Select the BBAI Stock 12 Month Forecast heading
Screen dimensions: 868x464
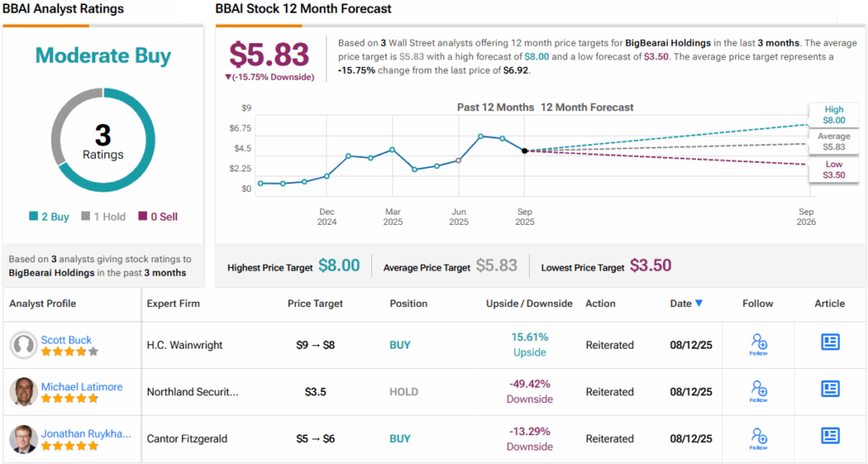[x=303, y=9]
